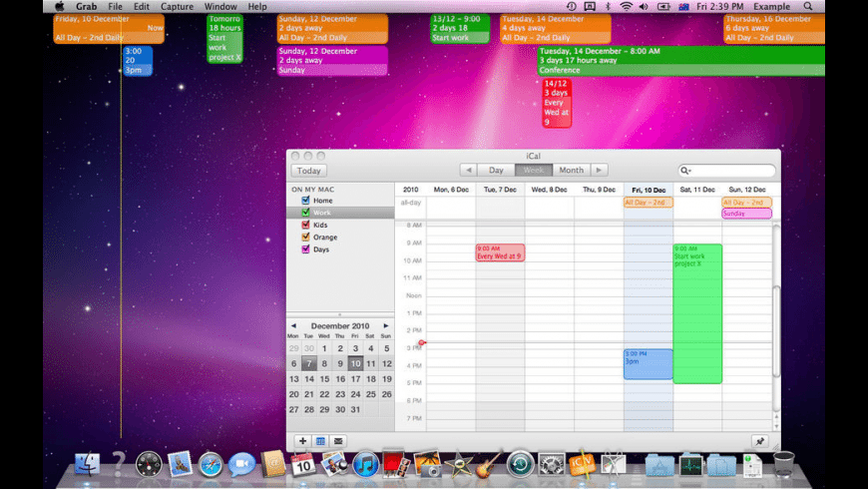Select the red Every Wed at 9 event
This screenshot has width=868, height=489.
(x=500, y=252)
